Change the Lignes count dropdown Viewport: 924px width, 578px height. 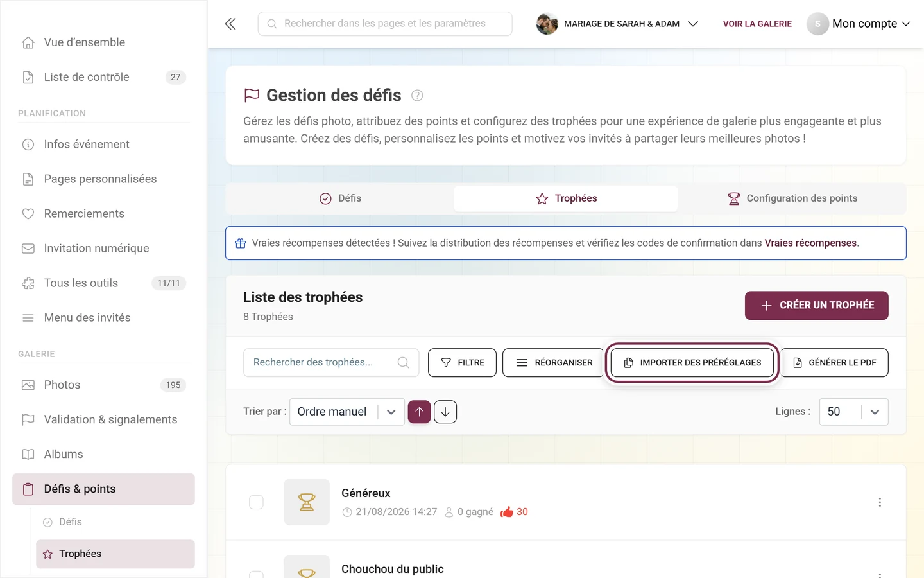click(854, 412)
